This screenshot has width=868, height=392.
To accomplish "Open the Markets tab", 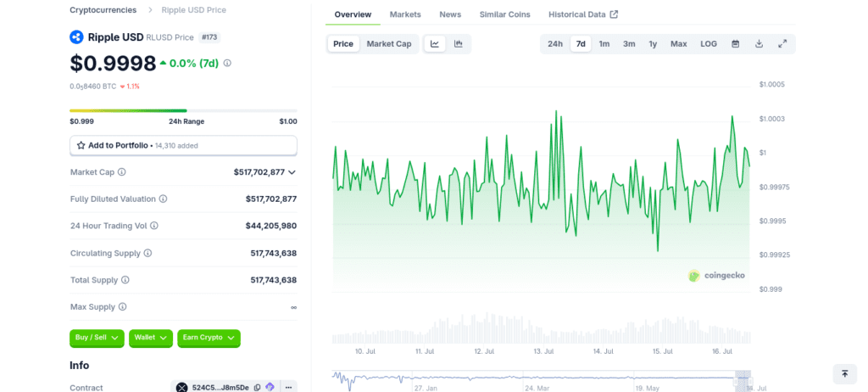I will pos(405,14).
